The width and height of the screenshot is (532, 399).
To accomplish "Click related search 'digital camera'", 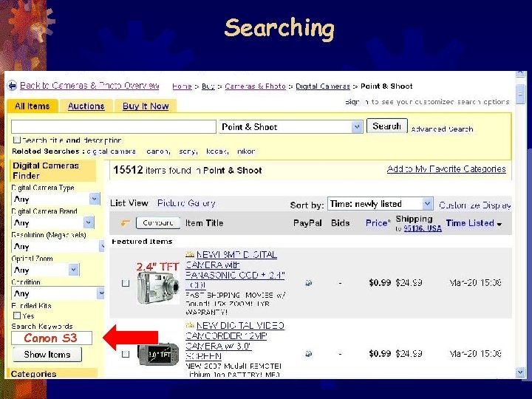I will (x=112, y=151).
